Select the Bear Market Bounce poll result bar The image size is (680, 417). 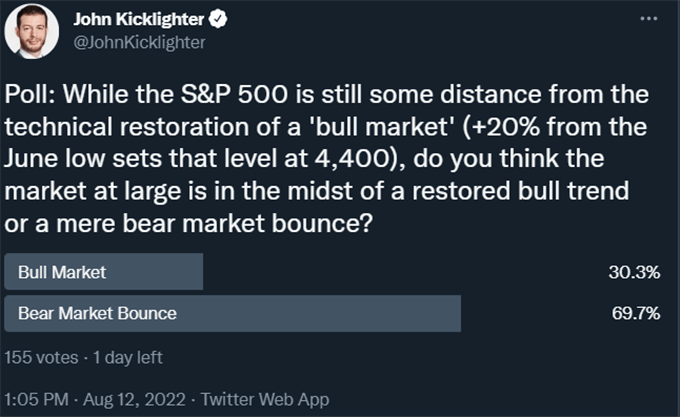pyautogui.click(x=232, y=313)
